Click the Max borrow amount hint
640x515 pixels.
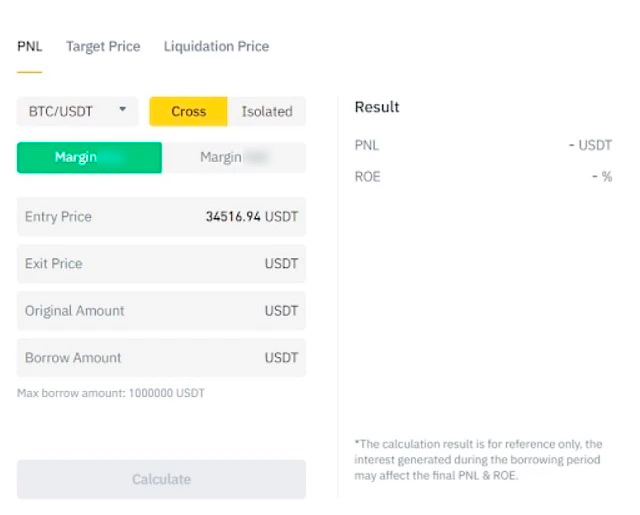click(110, 393)
